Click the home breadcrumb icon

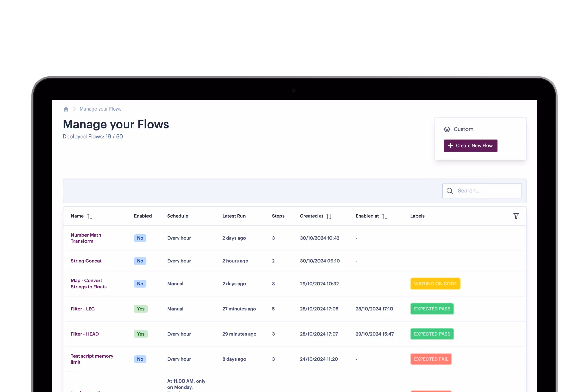66,109
